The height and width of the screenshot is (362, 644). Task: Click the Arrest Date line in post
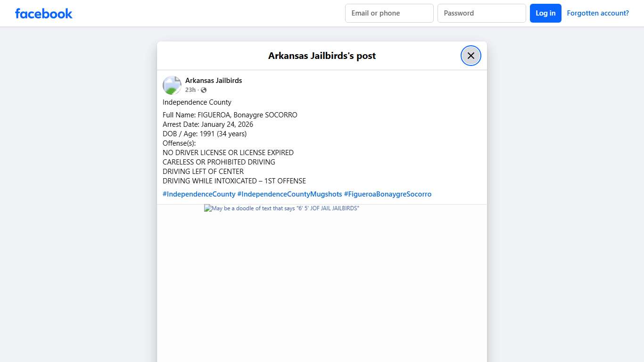[207, 124]
